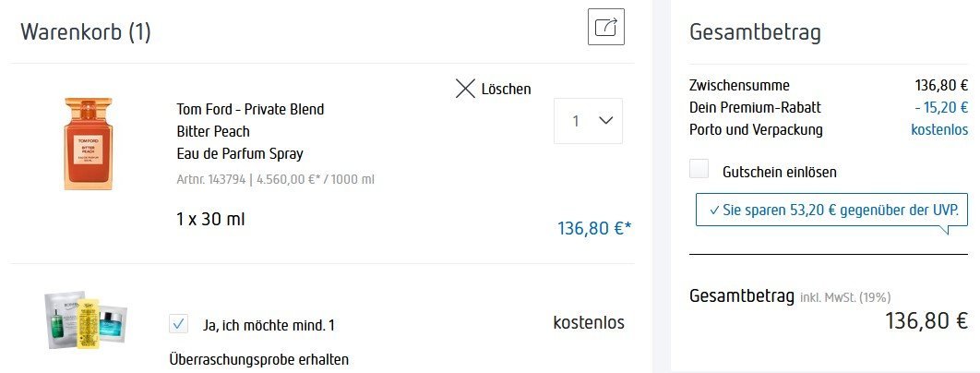Click the item price 136,80 €*
The image size is (980, 373).
click(x=594, y=227)
